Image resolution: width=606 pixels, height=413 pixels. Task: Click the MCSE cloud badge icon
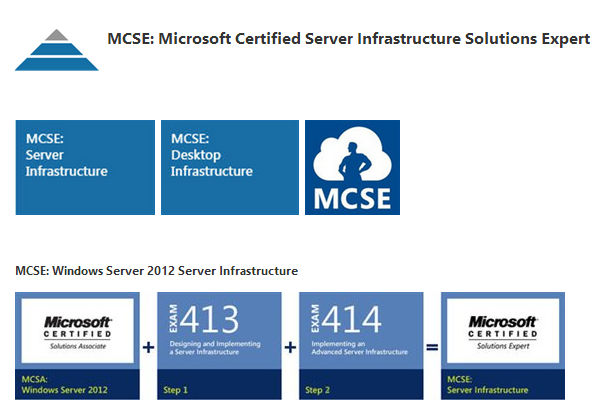(352, 167)
